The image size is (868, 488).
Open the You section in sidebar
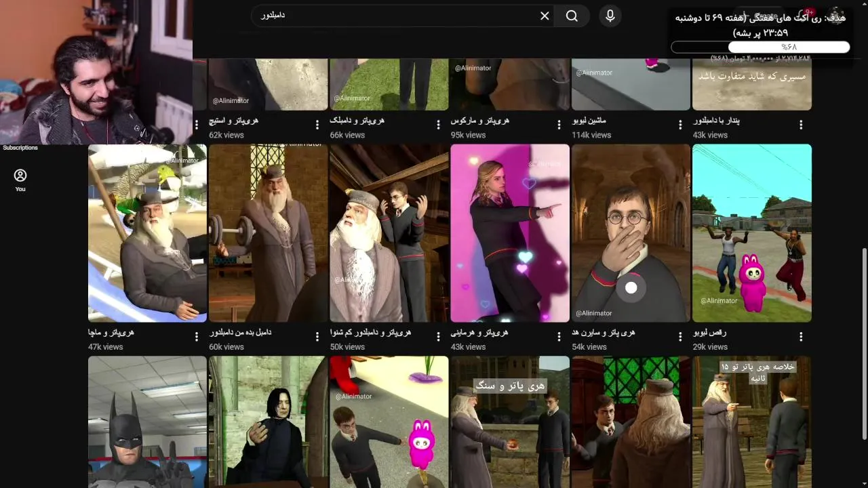click(20, 180)
